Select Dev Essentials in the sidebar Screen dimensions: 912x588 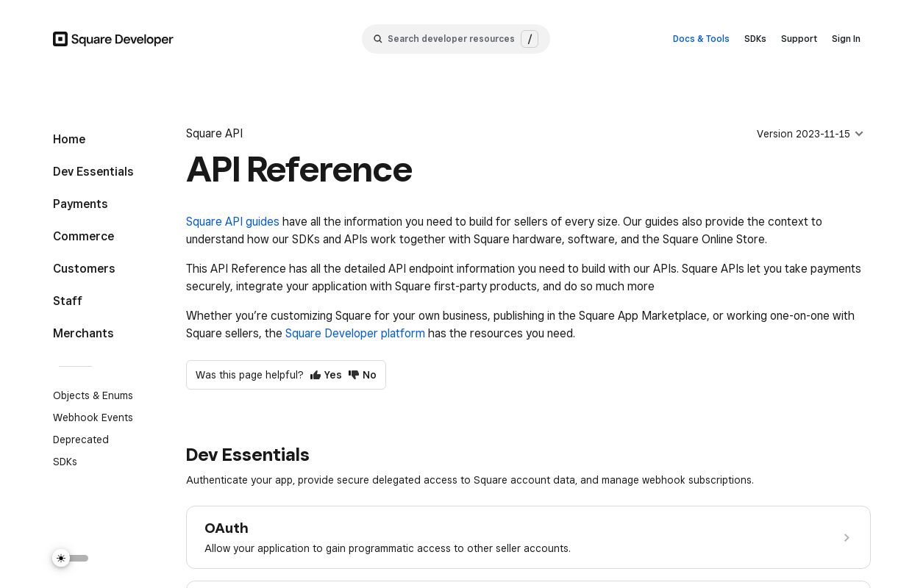coord(93,172)
